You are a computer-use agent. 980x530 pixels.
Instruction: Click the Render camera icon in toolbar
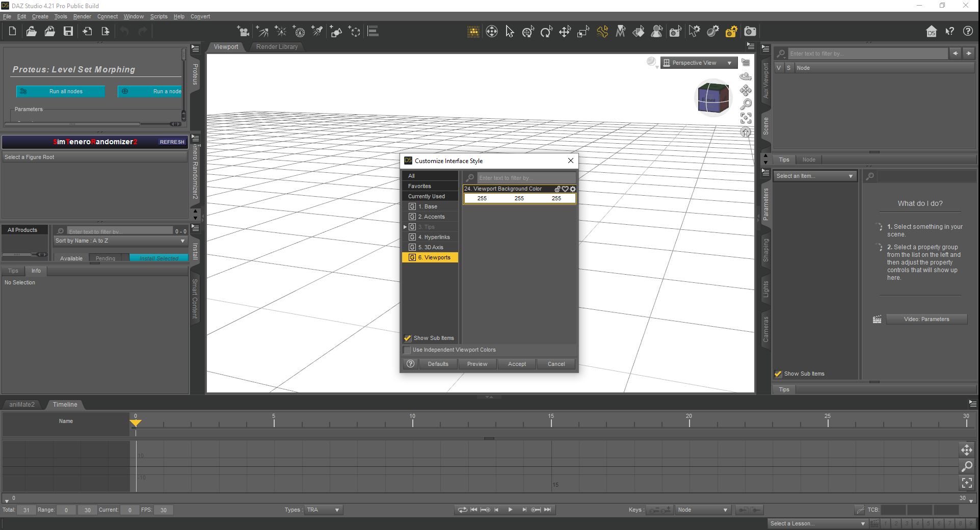click(x=750, y=32)
